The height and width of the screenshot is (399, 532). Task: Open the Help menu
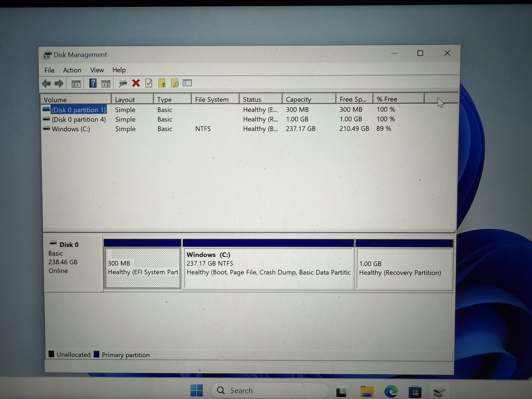pyautogui.click(x=119, y=70)
